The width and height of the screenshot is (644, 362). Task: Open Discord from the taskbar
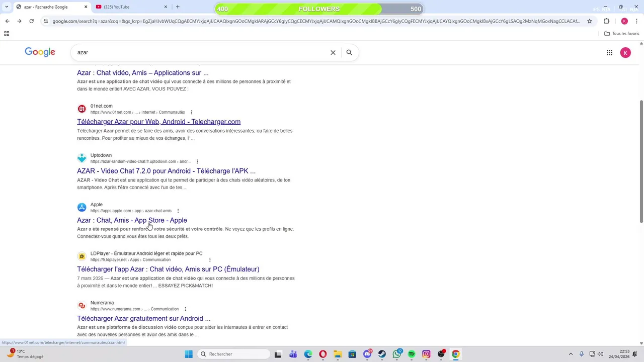367,354
